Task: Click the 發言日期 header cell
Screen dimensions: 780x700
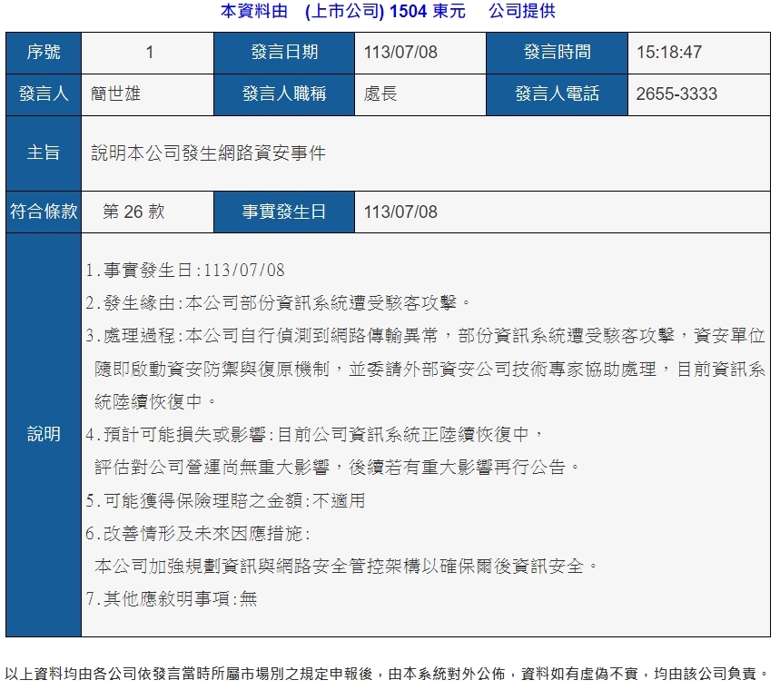Action: (284, 53)
